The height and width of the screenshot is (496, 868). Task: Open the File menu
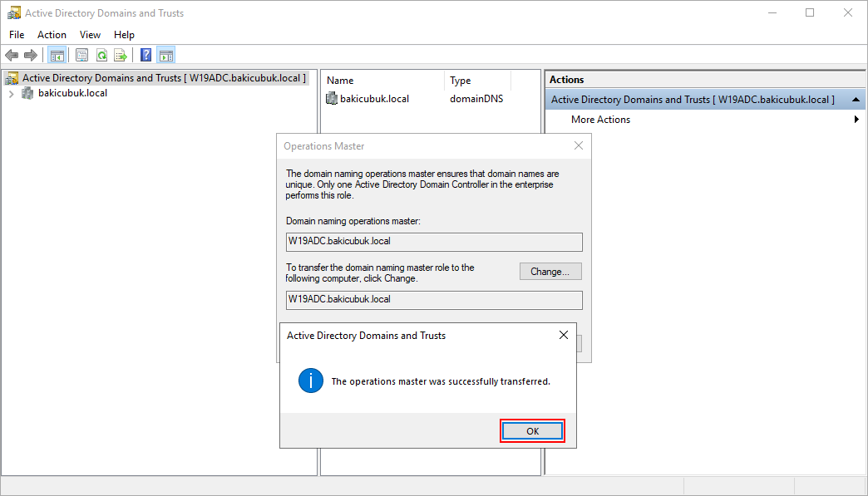pos(17,35)
